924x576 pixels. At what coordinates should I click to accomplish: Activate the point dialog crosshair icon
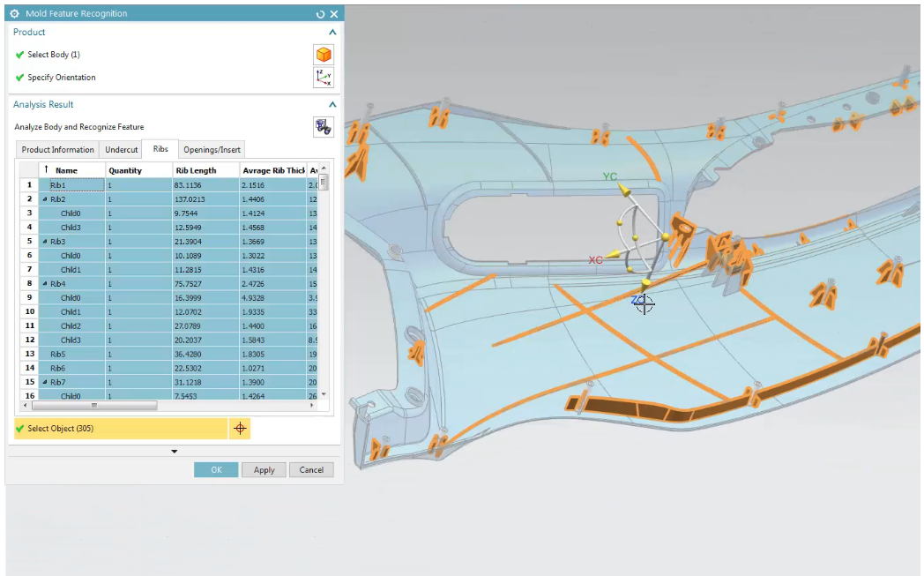pyautogui.click(x=239, y=428)
